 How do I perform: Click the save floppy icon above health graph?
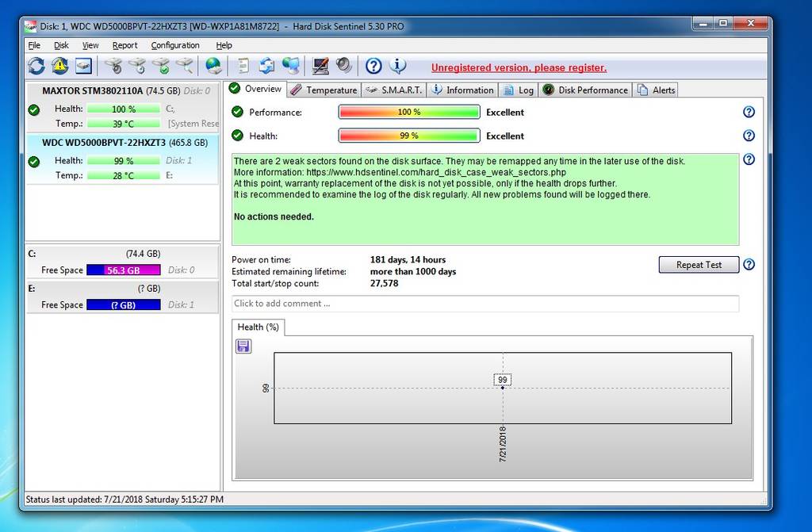243,346
